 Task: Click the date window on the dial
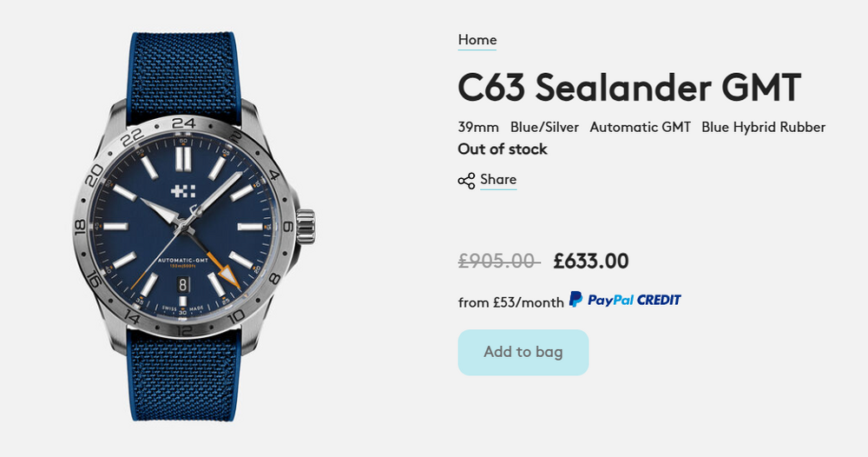tap(183, 285)
